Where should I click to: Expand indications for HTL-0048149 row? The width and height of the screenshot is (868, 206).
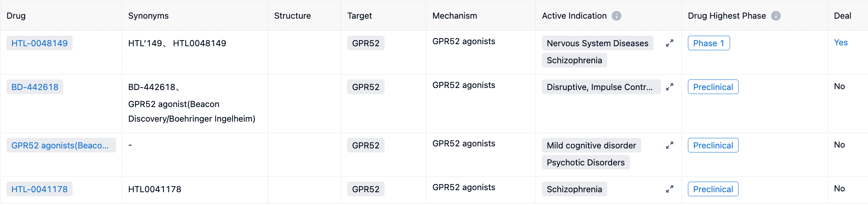[x=670, y=43]
